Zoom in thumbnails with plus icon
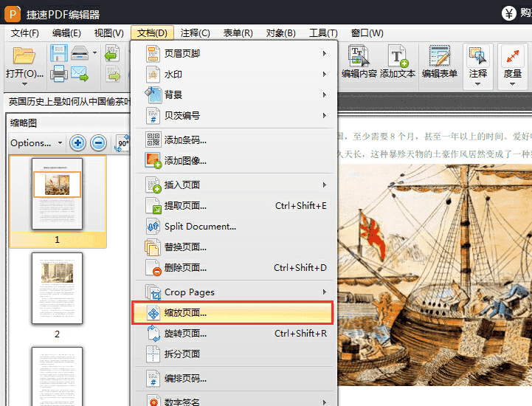 point(77,143)
